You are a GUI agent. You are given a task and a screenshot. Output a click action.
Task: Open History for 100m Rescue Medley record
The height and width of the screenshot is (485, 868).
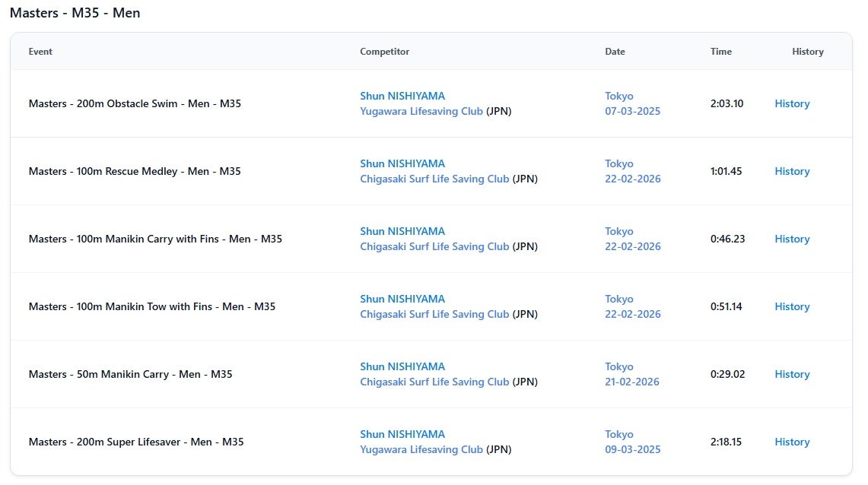coord(792,172)
